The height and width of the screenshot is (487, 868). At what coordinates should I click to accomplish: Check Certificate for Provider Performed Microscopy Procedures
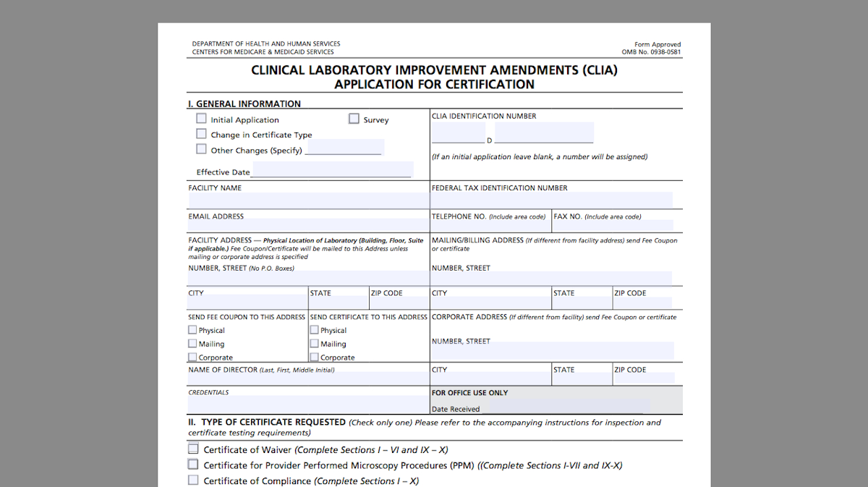193,464
